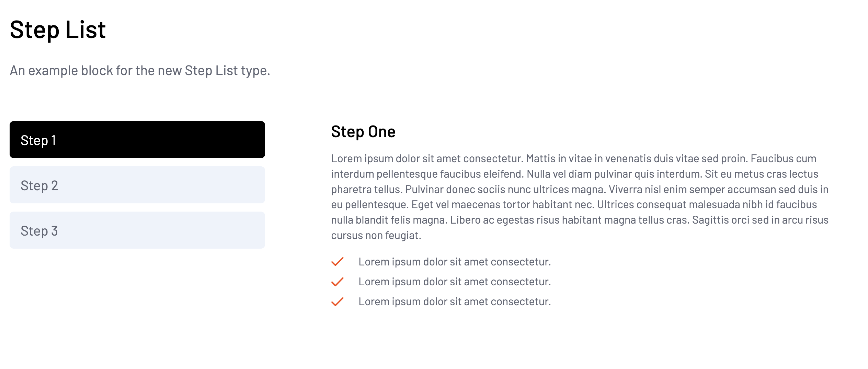Click the second orange checkmark icon
The image size is (868, 369).
337,282
